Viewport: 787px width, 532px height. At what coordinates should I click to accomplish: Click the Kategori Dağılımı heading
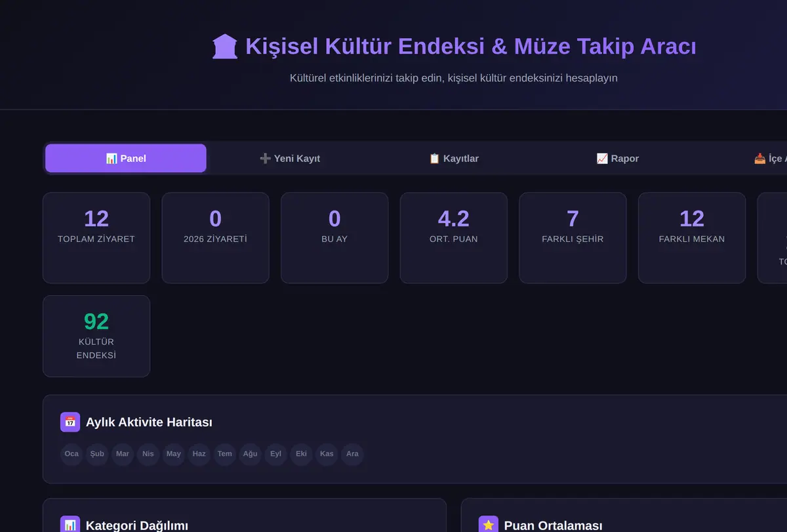pos(137,525)
